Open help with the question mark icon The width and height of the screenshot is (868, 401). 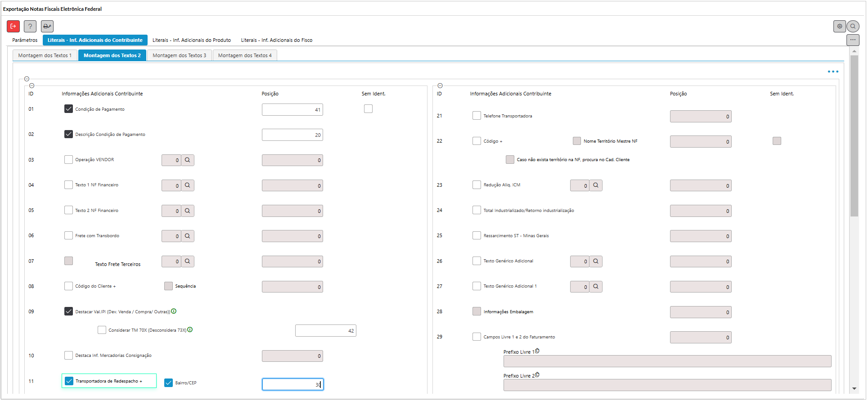tap(30, 27)
